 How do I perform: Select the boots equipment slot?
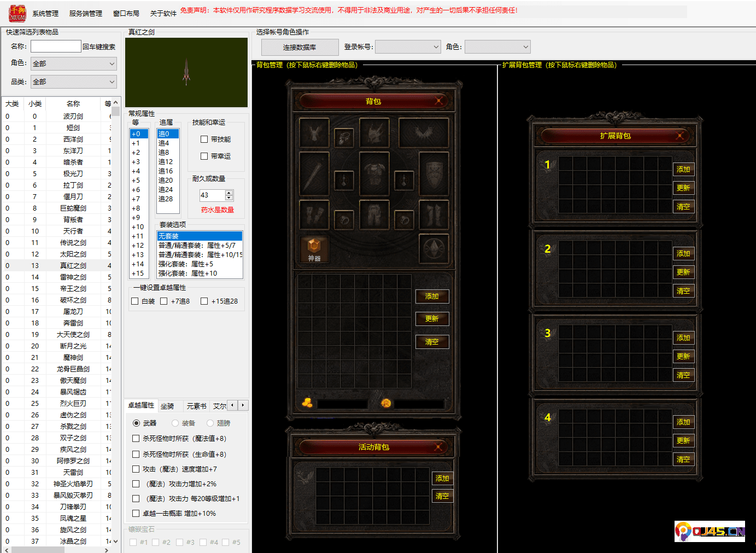click(x=434, y=214)
